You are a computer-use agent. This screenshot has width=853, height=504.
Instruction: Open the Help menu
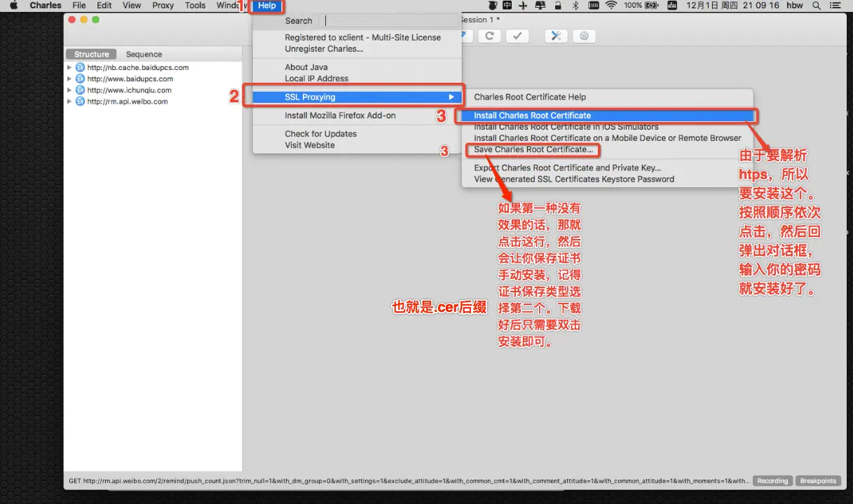267,6
